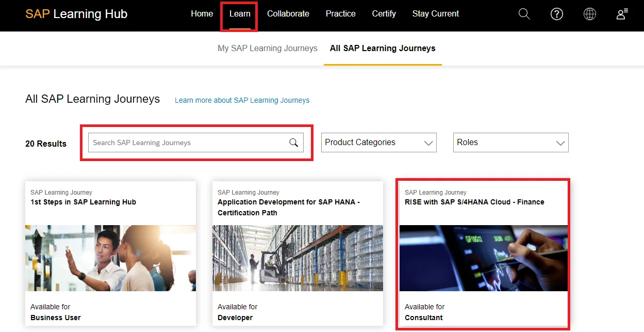This screenshot has height=332, width=644.
Task: Open the user profile menu icon
Action: coord(622,14)
